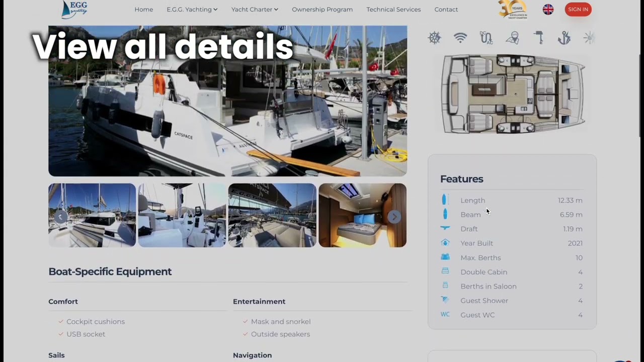Click the GPS map plotter icon
Image resolution: width=644 pixels, height=362 pixels.
[512, 38]
